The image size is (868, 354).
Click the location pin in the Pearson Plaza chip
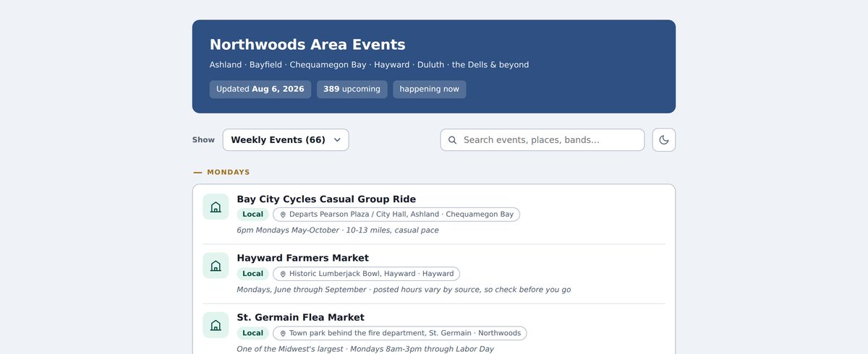click(283, 215)
